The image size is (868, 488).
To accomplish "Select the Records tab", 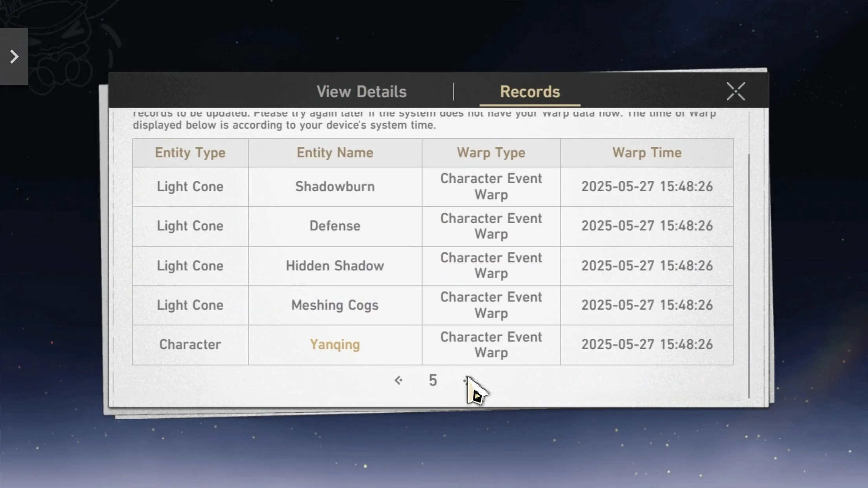I will click(530, 92).
